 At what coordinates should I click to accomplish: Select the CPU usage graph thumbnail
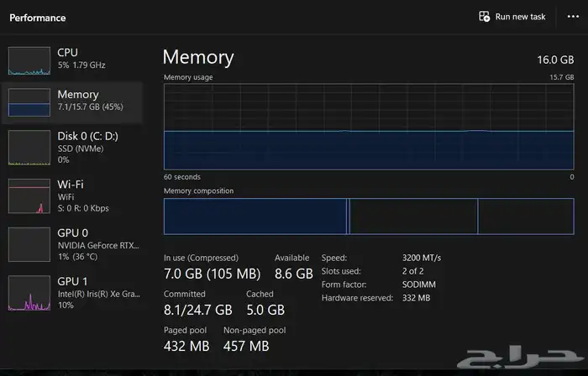coord(29,60)
